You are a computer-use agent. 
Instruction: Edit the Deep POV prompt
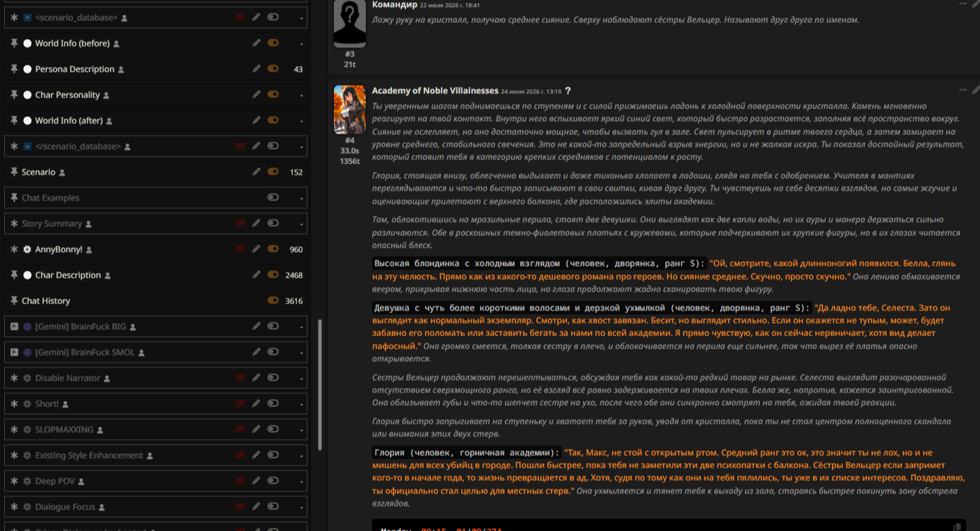click(257, 481)
